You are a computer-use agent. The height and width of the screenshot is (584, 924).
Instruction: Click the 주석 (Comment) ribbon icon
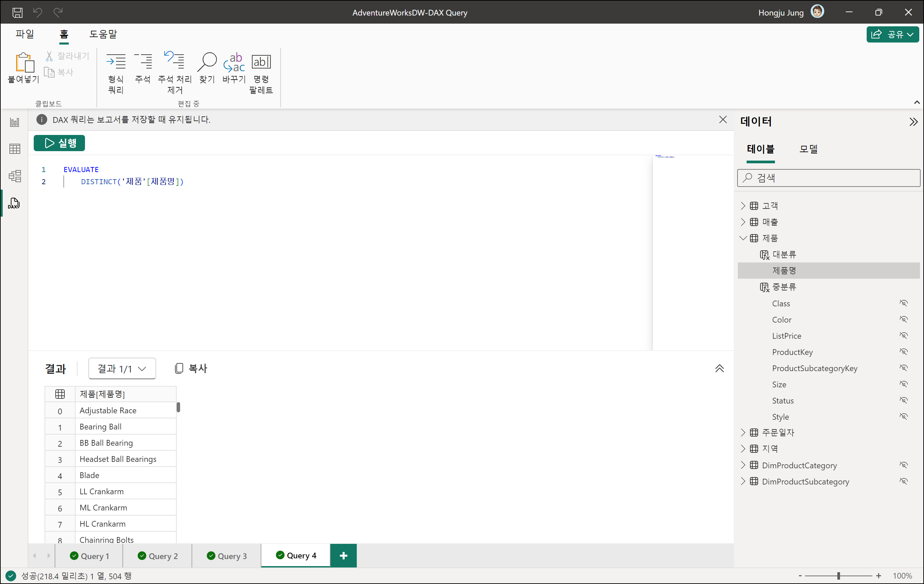[x=143, y=61]
